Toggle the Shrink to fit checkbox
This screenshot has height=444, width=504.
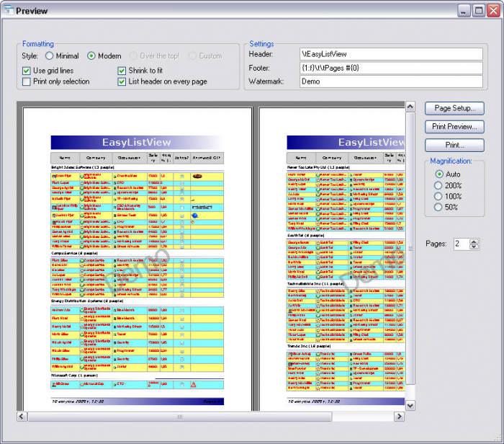(x=122, y=71)
